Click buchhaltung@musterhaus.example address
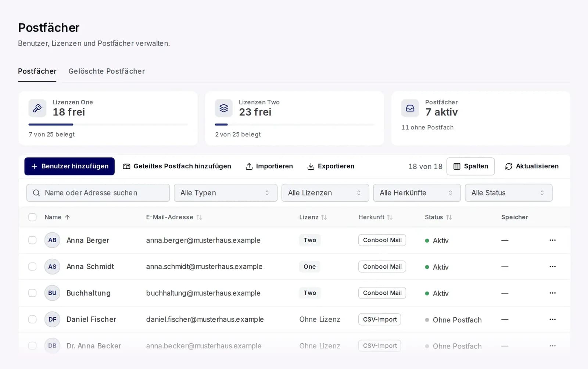Screen dimensions: 588x369 (x=203, y=293)
